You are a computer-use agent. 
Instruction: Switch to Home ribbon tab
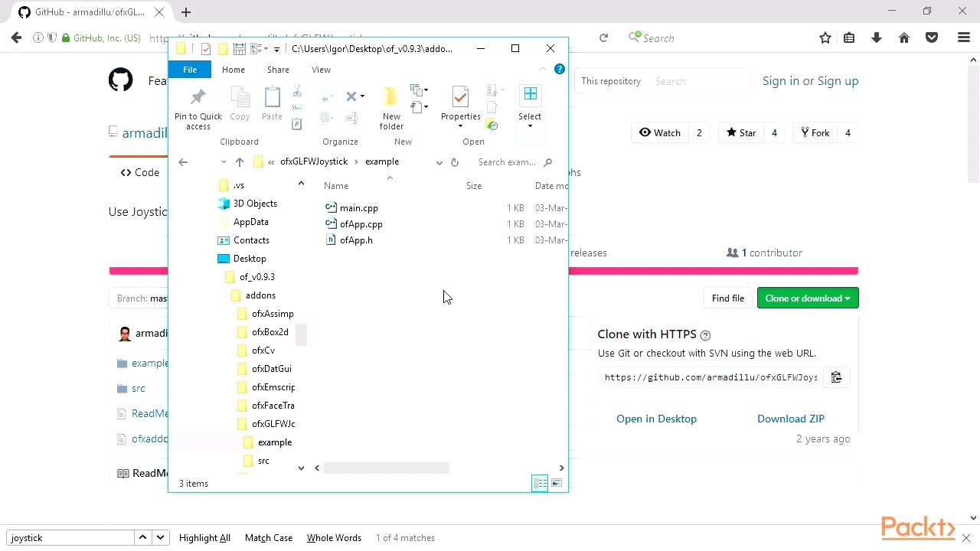(x=234, y=70)
